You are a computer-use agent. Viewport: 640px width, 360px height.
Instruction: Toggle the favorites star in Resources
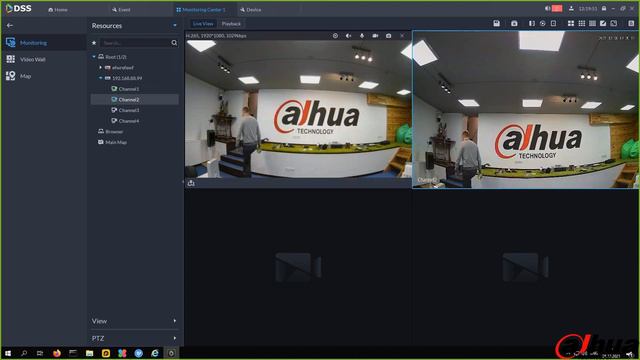94,42
